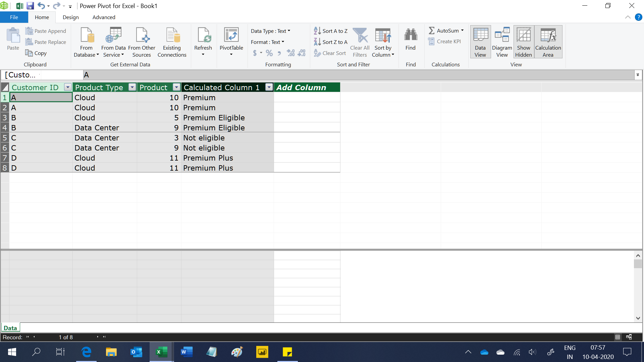The height and width of the screenshot is (362, 644).
Task: Toggle Data View mode
Action: tap(480, 42)
